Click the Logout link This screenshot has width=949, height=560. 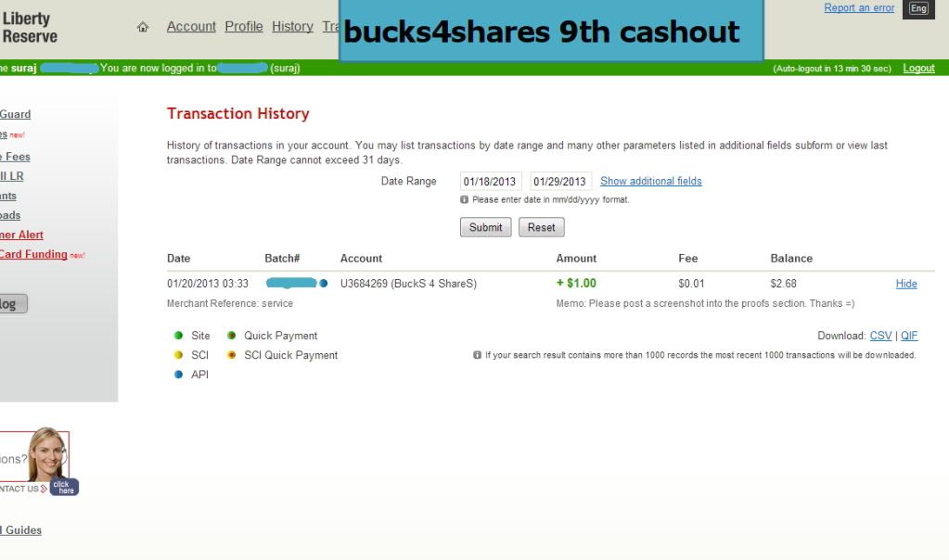click(x=918, y=69)
